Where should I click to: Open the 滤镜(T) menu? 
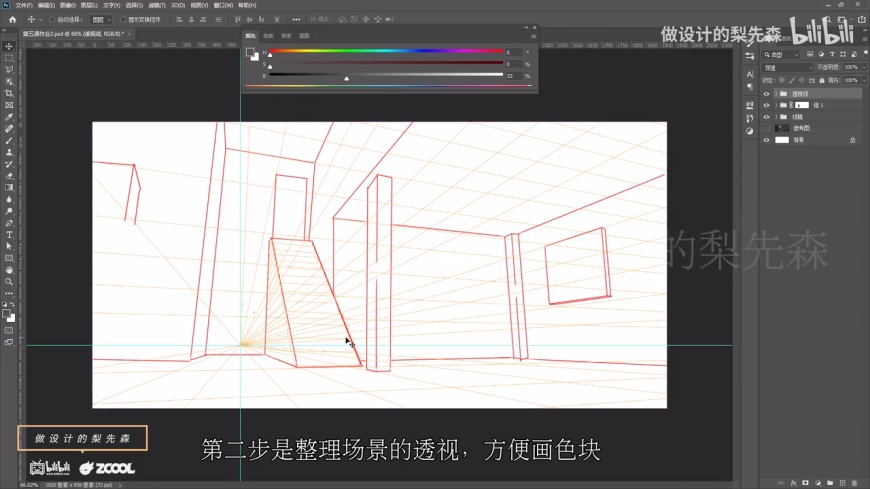[157, 5]
